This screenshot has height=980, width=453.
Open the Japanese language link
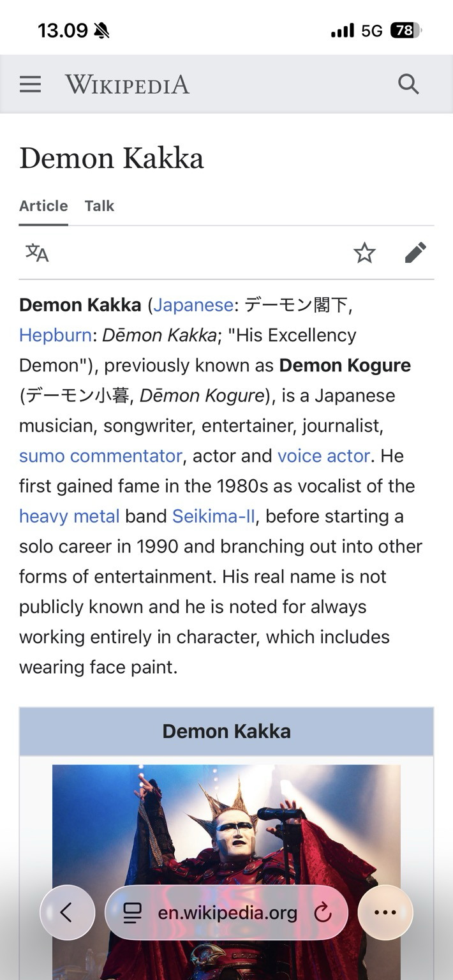coord(193,305)
